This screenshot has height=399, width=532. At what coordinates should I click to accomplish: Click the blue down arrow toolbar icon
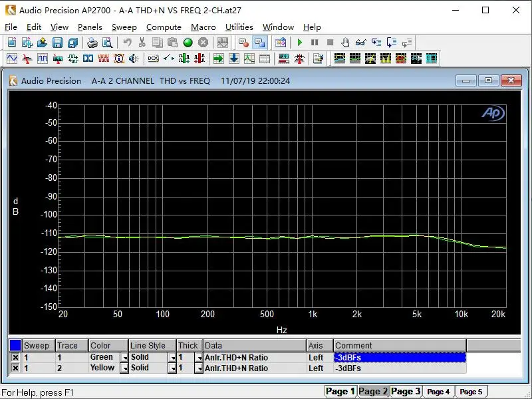234,59
